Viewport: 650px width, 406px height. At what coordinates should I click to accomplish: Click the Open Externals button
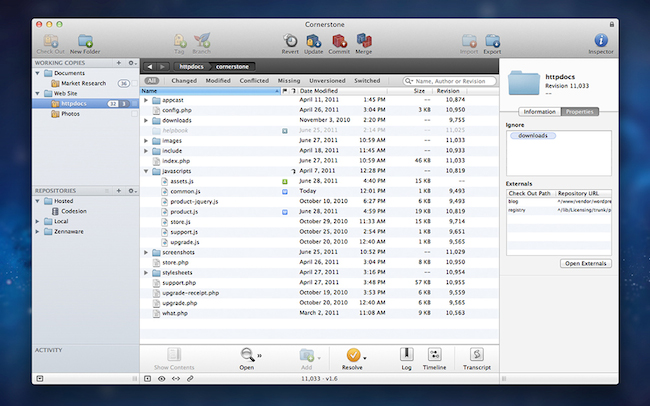tap(585, 263)
